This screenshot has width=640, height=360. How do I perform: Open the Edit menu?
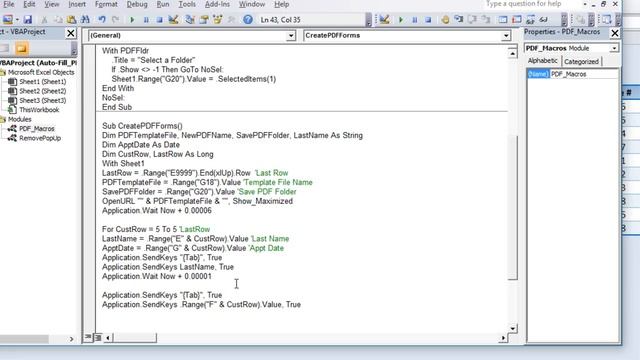pos(29,4)
